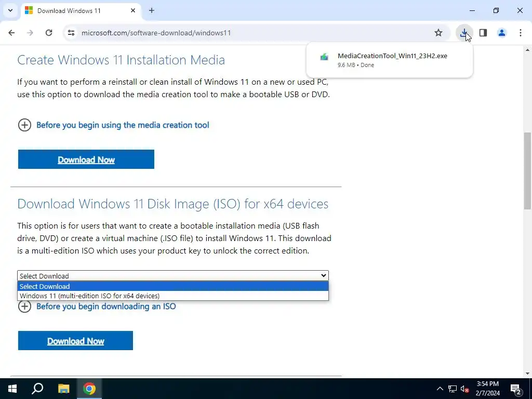Viewport: 532px width, 399px height.
Task: Show hidden system tray icons
Action: click(x=440, y=389)
